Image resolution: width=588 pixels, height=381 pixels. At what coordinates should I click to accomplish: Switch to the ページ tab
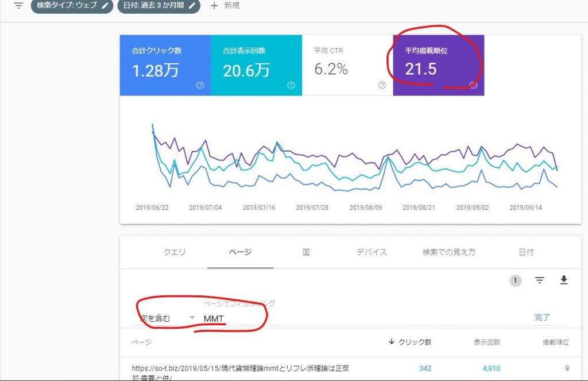coord(240,252)
